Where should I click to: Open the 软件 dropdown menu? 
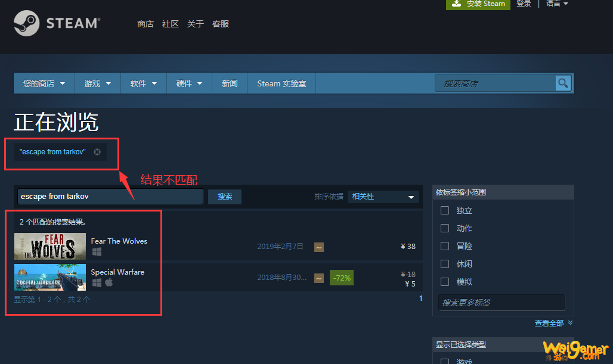[x=144, y=83]
